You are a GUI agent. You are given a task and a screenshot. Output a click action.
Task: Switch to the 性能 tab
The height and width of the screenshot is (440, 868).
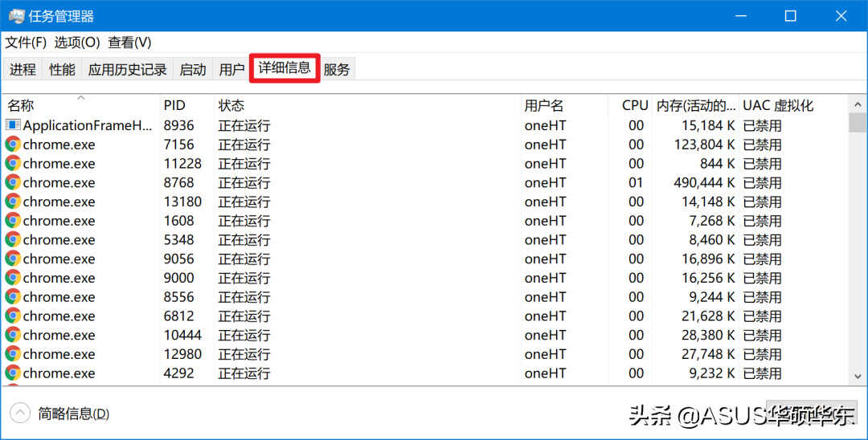coord(62,69)
